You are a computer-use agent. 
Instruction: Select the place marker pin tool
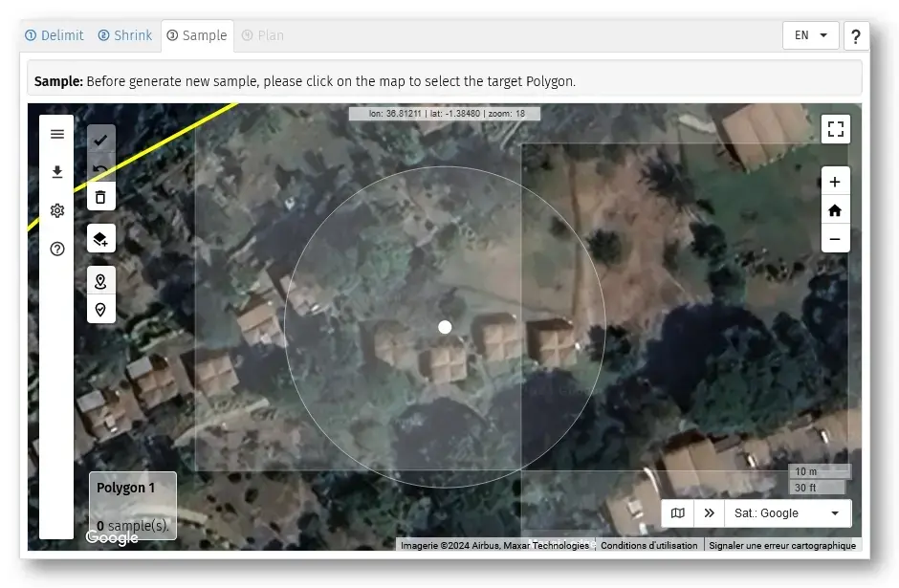(x=100, y=281)
